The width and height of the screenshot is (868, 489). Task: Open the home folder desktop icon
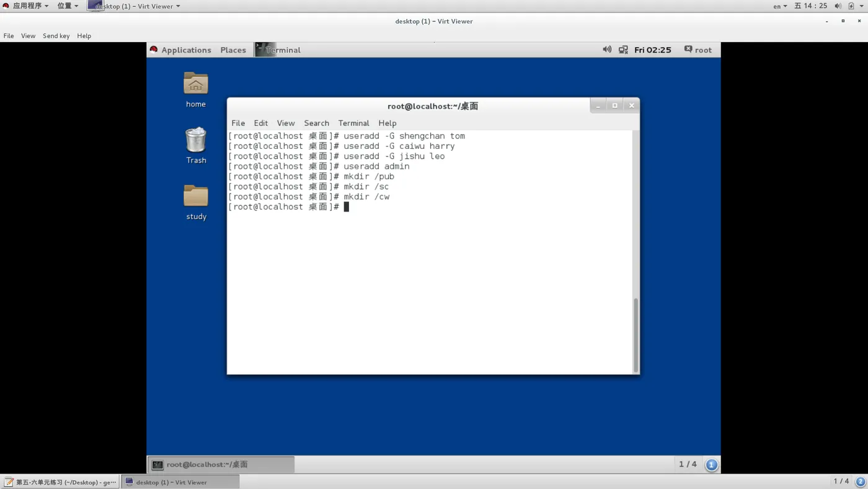coord(195,83)
